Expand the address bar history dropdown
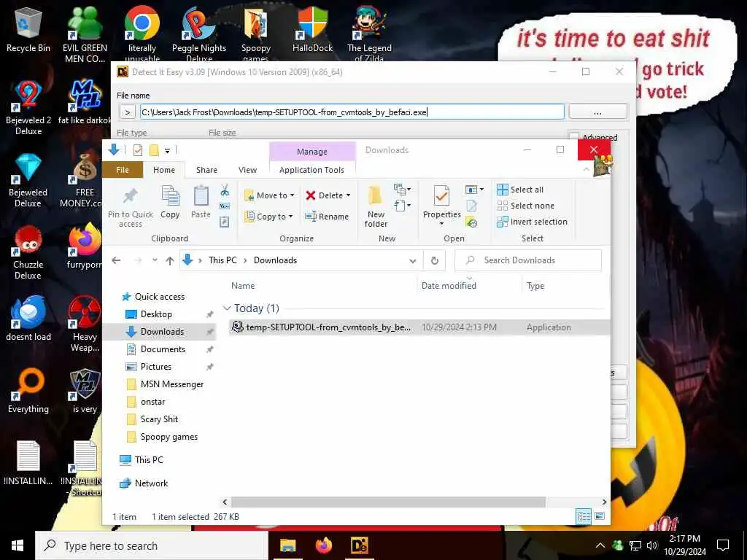Screen dimensions: 747x560 click(413, 260)
